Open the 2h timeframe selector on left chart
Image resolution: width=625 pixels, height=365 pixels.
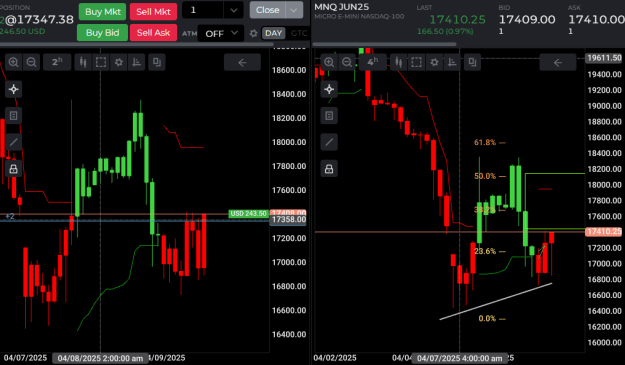(x=57, y=62)
